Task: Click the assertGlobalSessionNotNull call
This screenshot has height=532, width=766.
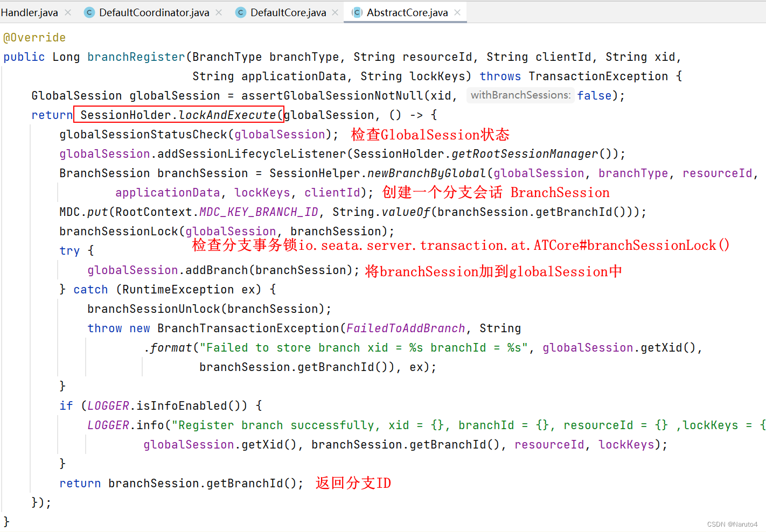Action: pyautogui.click(x=332, y=96)
